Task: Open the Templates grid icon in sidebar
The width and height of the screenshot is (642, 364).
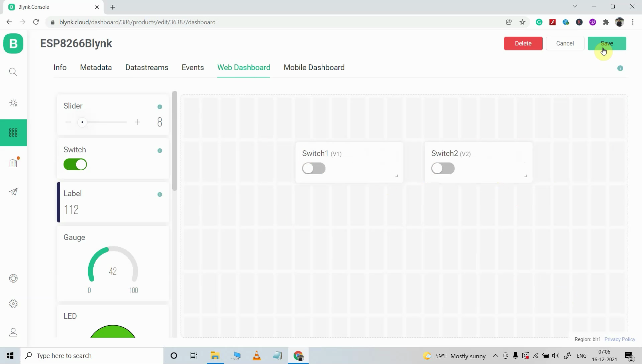Action: pos(13,133)
